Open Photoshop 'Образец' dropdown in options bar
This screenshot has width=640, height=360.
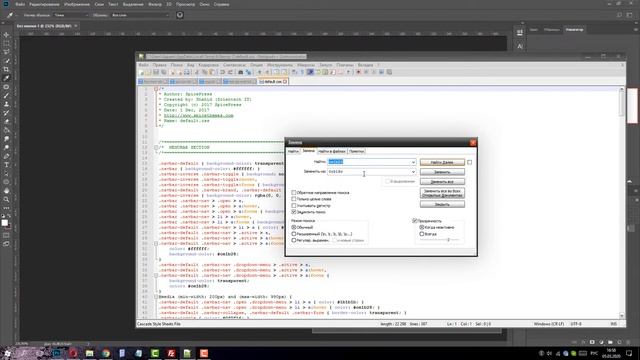(140, 15)
